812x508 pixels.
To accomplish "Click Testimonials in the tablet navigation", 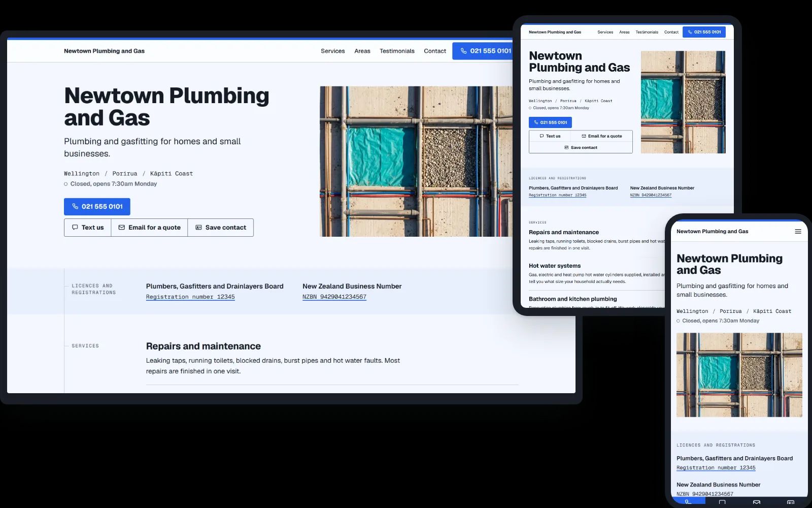I will point(647,32).
